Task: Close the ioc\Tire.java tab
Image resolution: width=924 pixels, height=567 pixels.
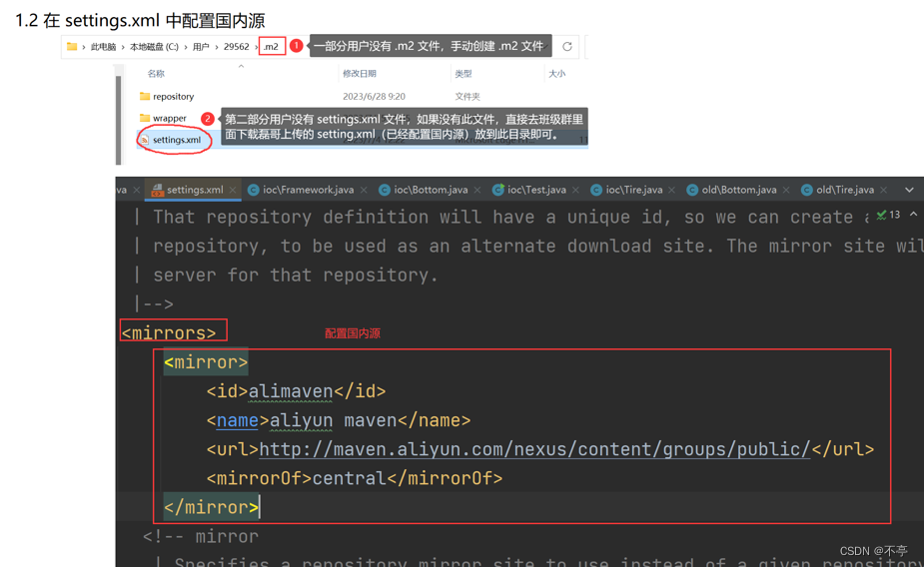Action: [x=672, y=190]
